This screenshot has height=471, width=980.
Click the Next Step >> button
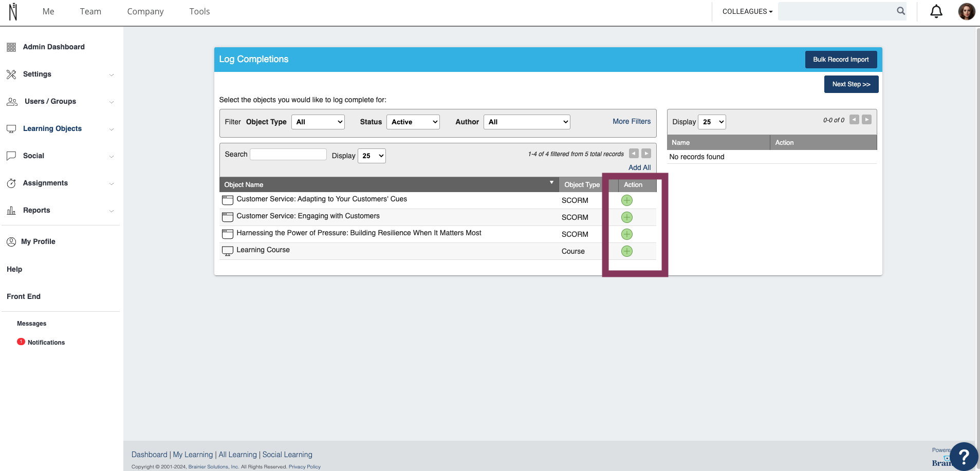pyautogui.click(x=851, y=84)
